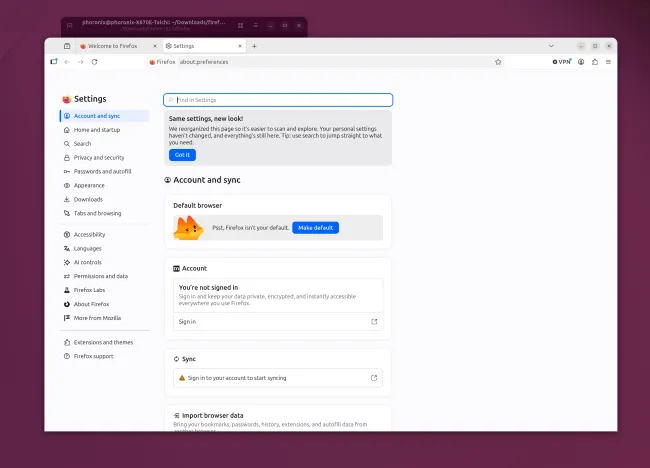This screenshot has height=468, width=650.
Task: Click the house icon beside Home and startup
Action: [67, 130]
